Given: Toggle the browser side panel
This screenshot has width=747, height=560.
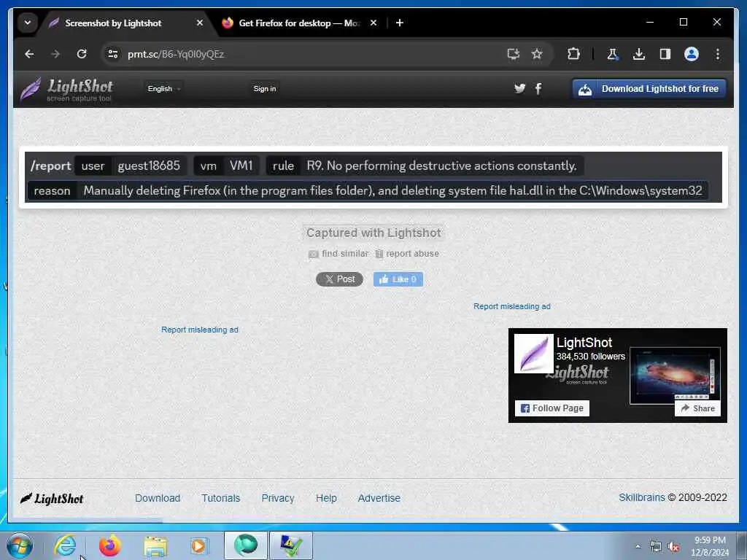Looking at the screenshot, I should tap(665, 54).
